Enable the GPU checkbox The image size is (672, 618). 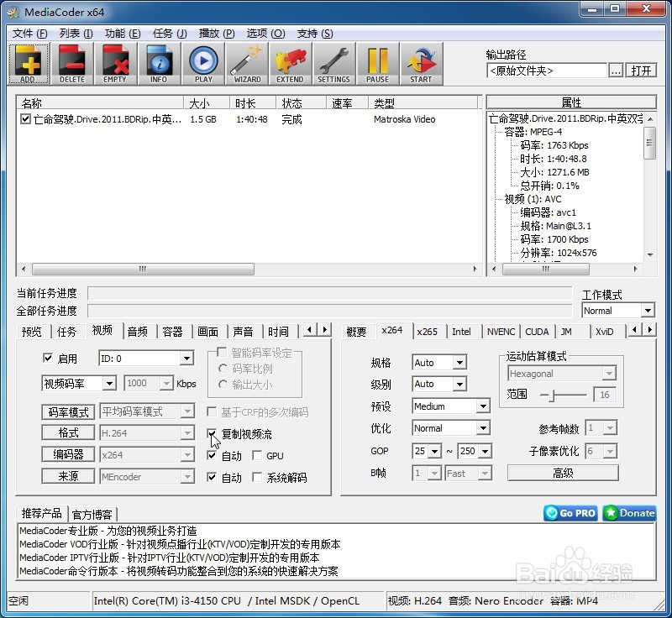point(257,455)
